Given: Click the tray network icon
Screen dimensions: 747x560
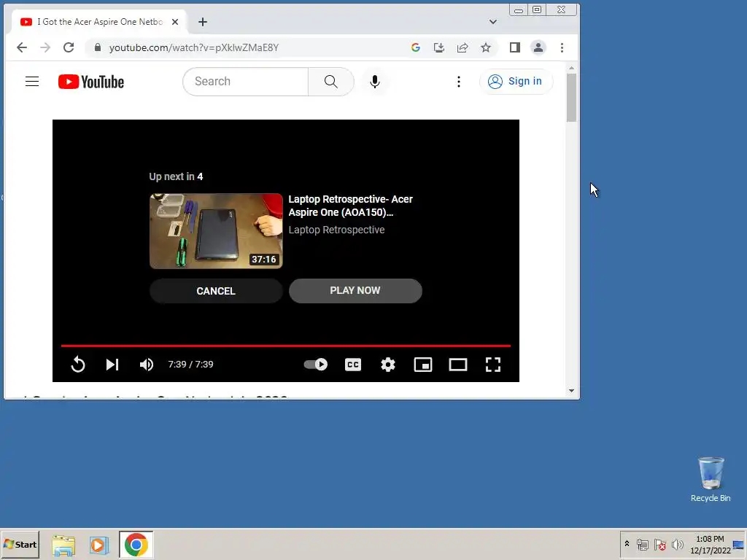Looking at the screenshot, I should tap(643, 545).
